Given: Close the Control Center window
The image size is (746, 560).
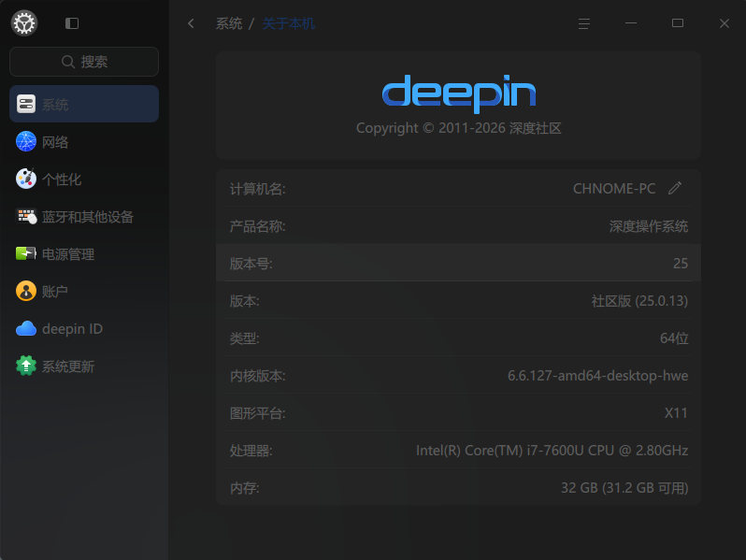Looking at the screenshot, I should click(x=724, y=23).
